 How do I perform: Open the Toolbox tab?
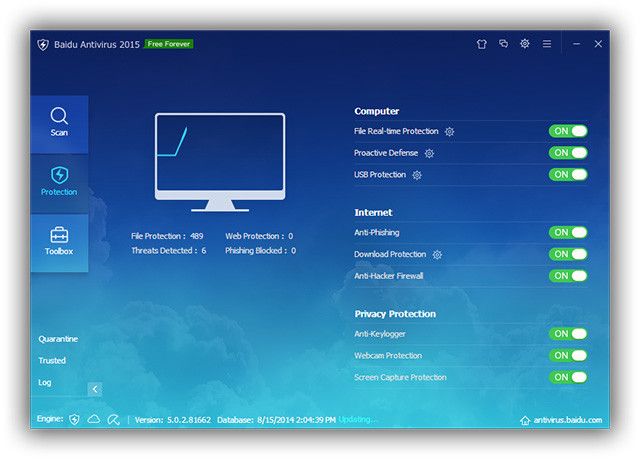59,242
